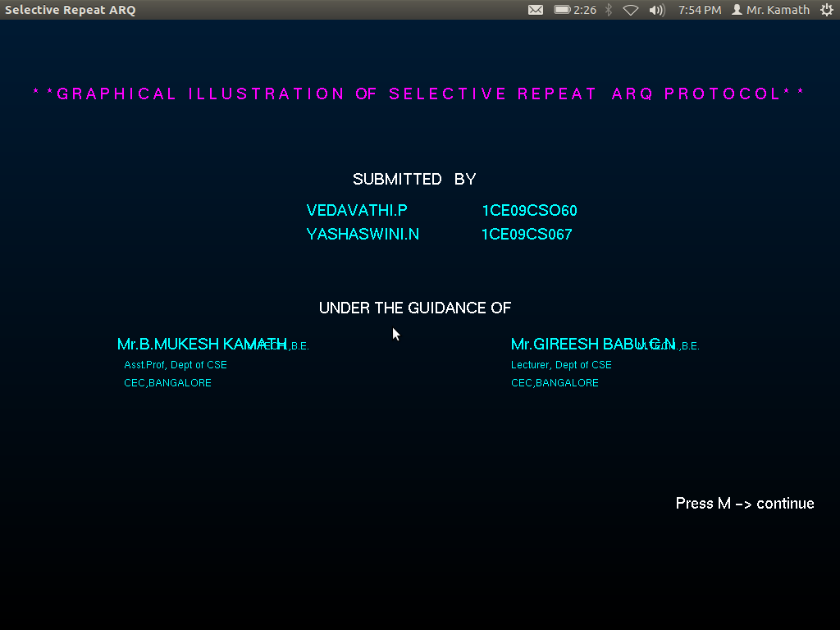
Task: Click the user account silhouette icon
Action: point(739,10)
